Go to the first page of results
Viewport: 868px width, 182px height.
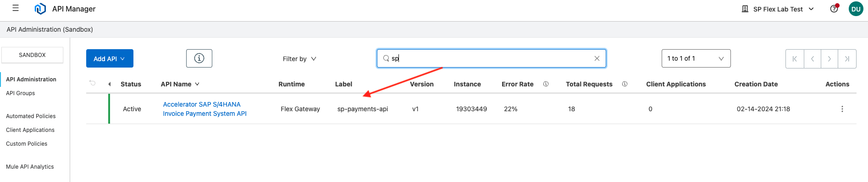pos(795,59)
